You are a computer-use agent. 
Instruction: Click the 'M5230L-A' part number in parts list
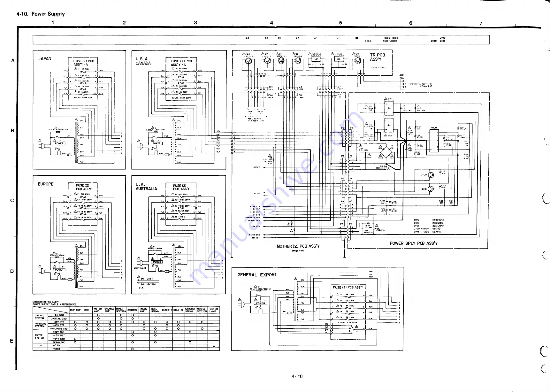click(438, 220)
